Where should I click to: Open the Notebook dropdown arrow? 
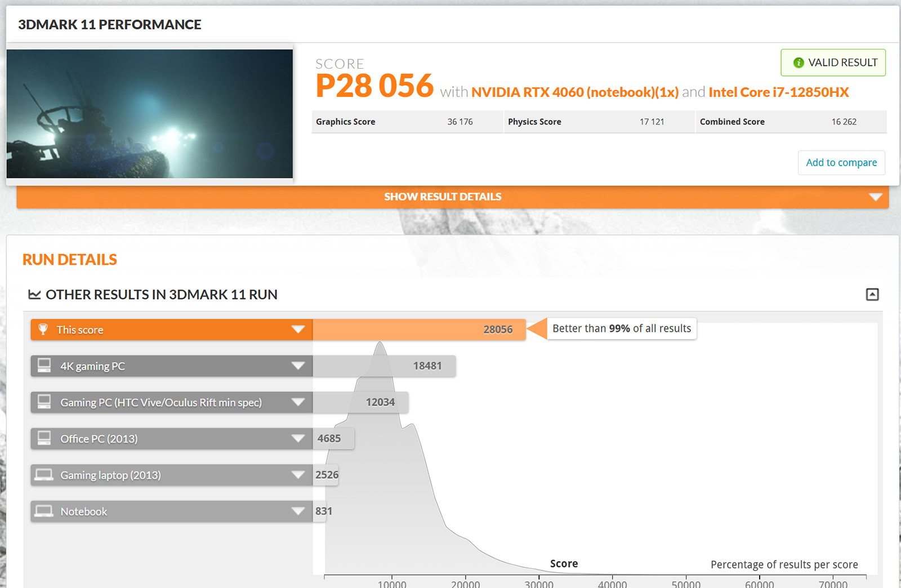pos(298,511)
